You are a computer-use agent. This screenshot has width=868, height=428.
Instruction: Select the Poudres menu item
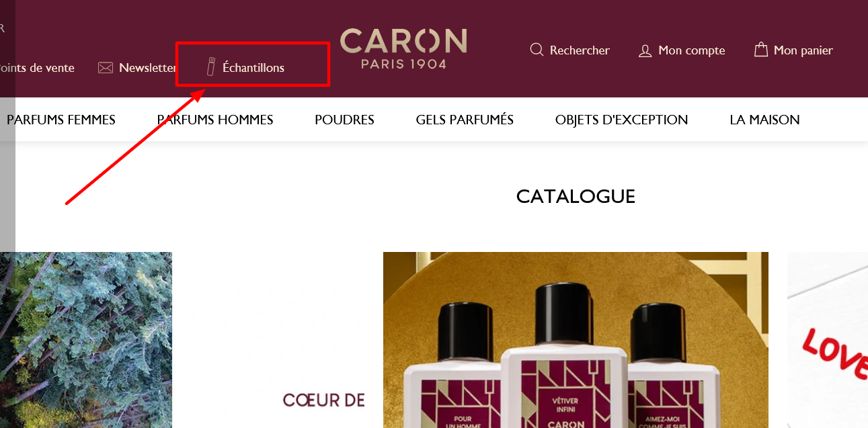tap(344, 120)
